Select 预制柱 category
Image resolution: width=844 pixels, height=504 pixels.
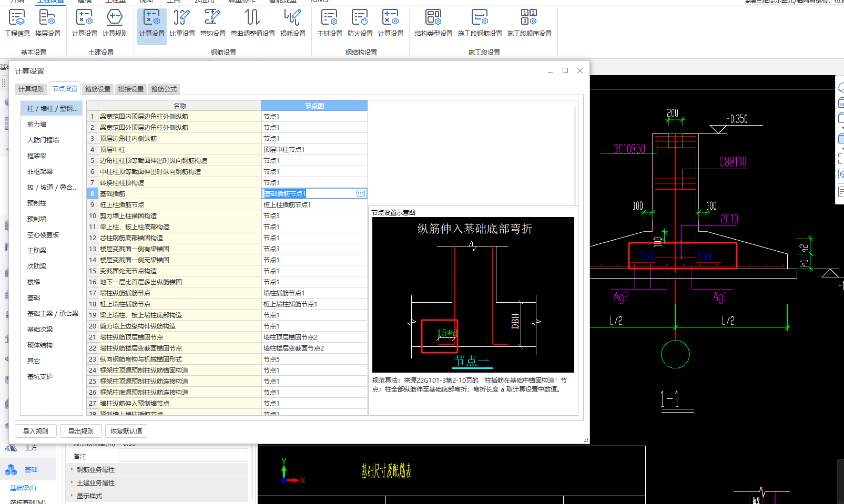pos(52,203)
